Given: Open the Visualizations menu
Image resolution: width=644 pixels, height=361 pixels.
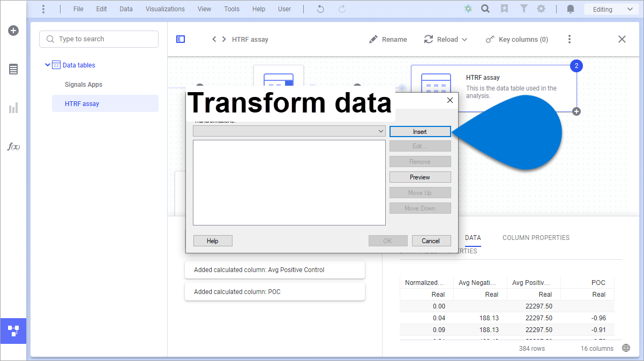Looking at the screenshot, I should coord(165,9).
